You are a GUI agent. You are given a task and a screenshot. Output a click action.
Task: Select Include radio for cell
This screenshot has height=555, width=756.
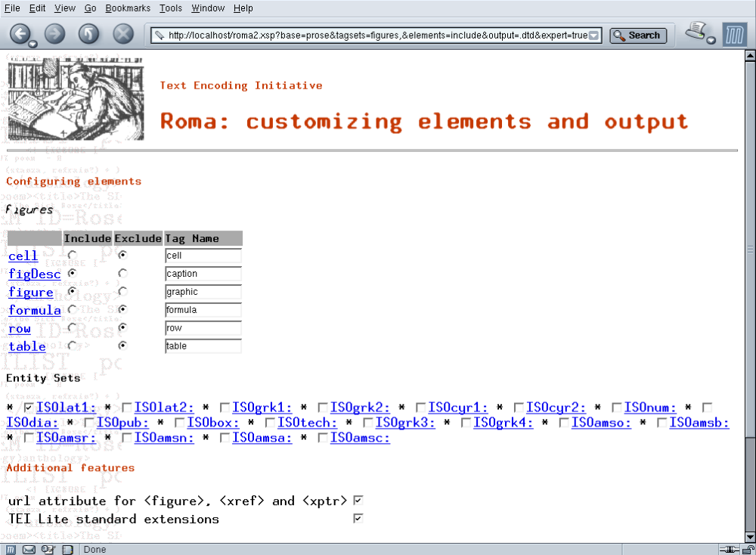pos(73,256)
